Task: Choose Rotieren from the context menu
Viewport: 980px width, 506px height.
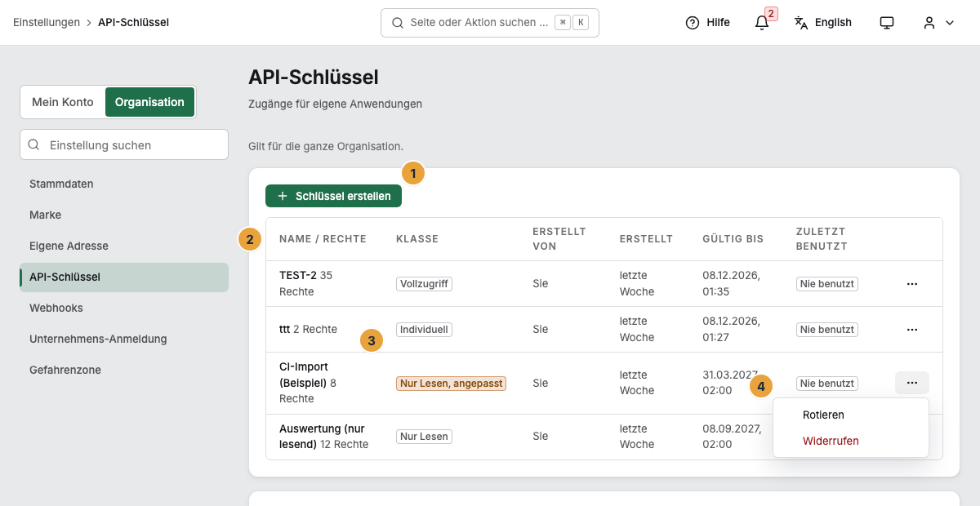Action: 851,415
